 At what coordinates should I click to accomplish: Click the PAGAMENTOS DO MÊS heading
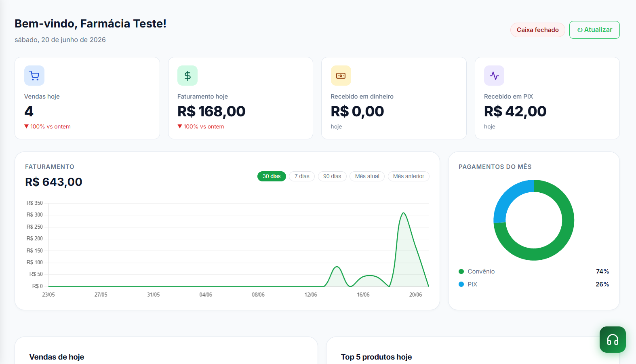tap(495, 167)
